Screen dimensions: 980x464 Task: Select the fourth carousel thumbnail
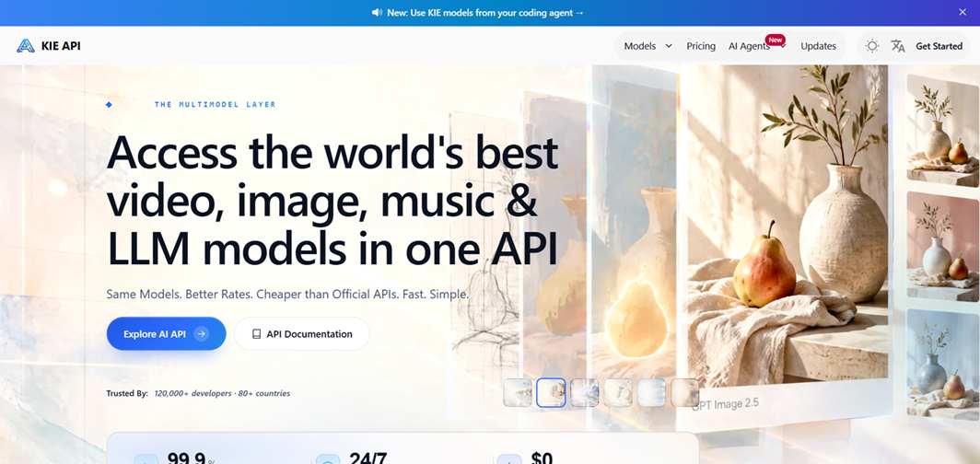[x=618, y=393]
